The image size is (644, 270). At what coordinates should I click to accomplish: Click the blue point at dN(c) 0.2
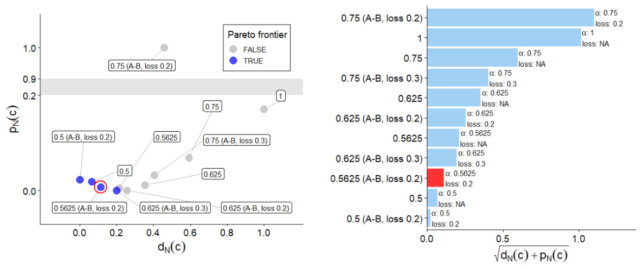click(x=117, y=190)
